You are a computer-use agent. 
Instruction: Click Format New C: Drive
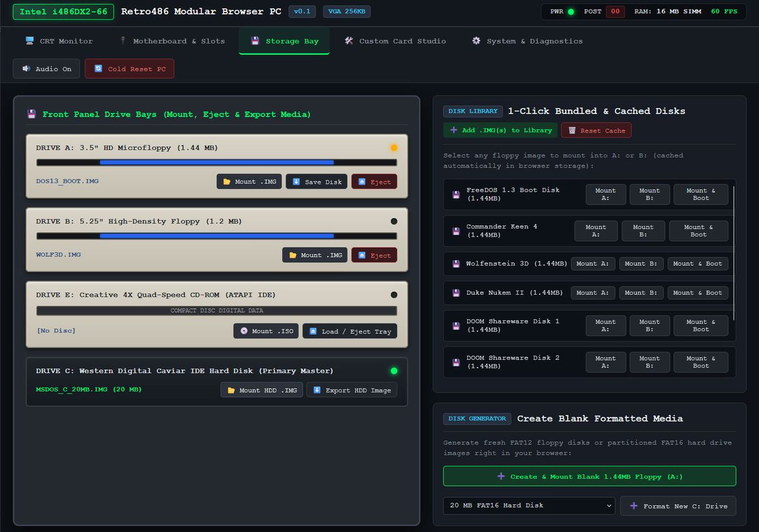pos(678,505)
